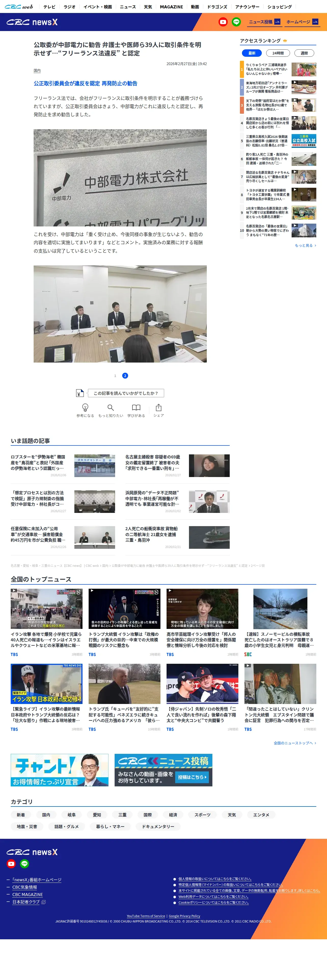The image size is (327, 980).
Task: Click the 国内 category tag under the headline
Action: click(x=37, y=71)
